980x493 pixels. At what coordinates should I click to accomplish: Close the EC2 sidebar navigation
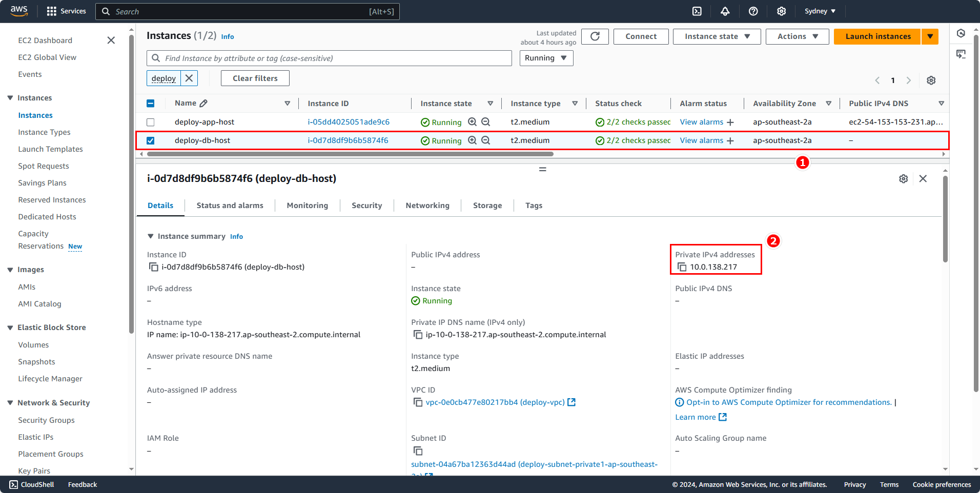[111, 40]
